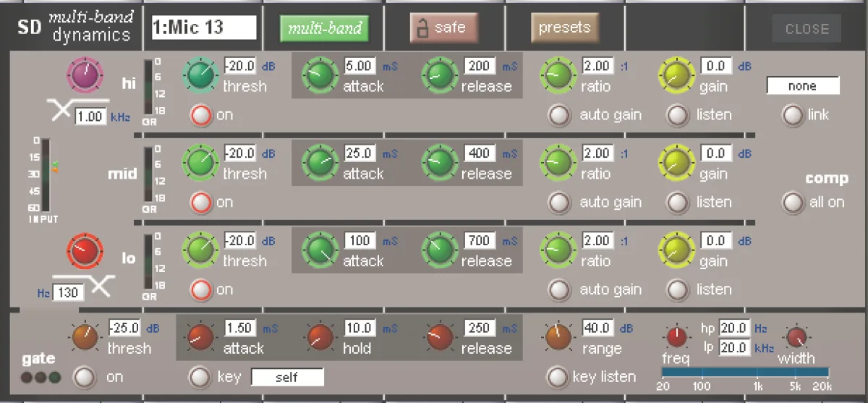Open the presets button
868x403 pixels.
564,29
